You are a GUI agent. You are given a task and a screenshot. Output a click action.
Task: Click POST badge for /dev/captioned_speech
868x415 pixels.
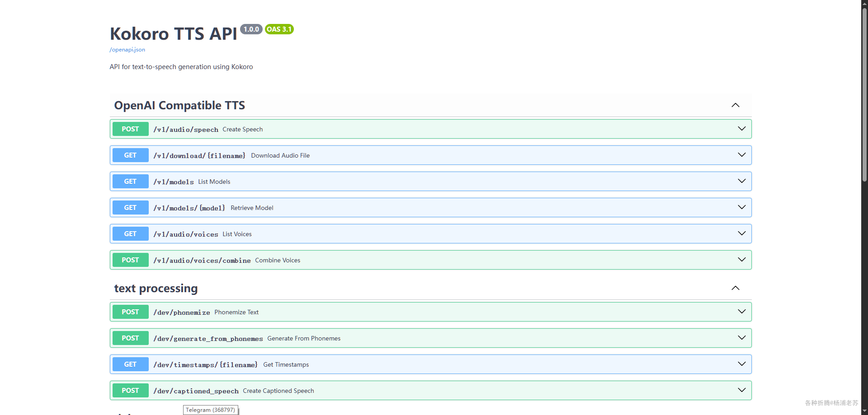(x=130, y=391)
